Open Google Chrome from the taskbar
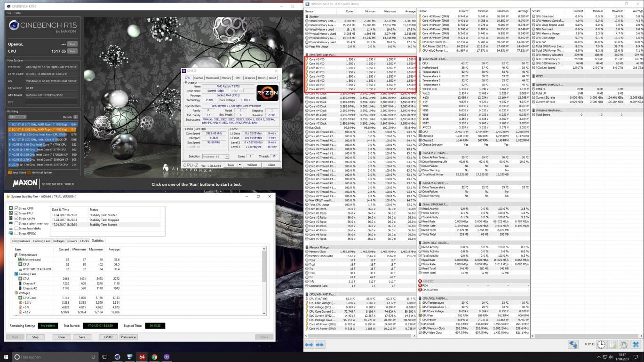 point(154,357)
